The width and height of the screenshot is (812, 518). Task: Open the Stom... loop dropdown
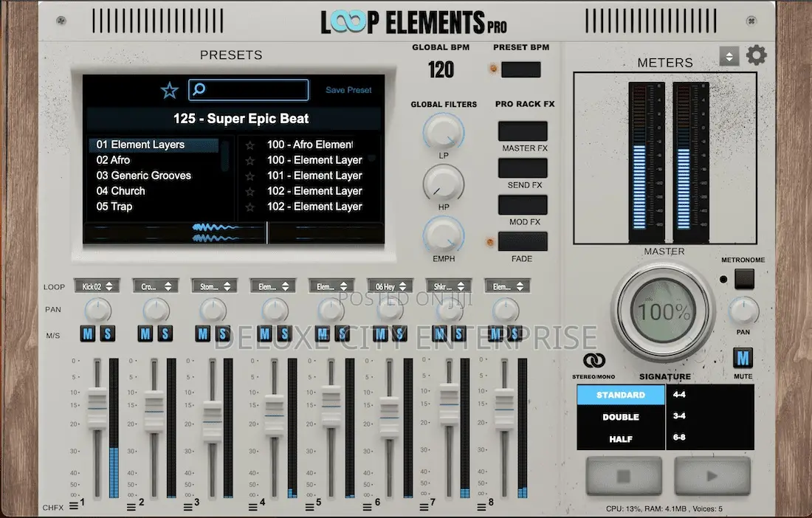coord(214,286)
